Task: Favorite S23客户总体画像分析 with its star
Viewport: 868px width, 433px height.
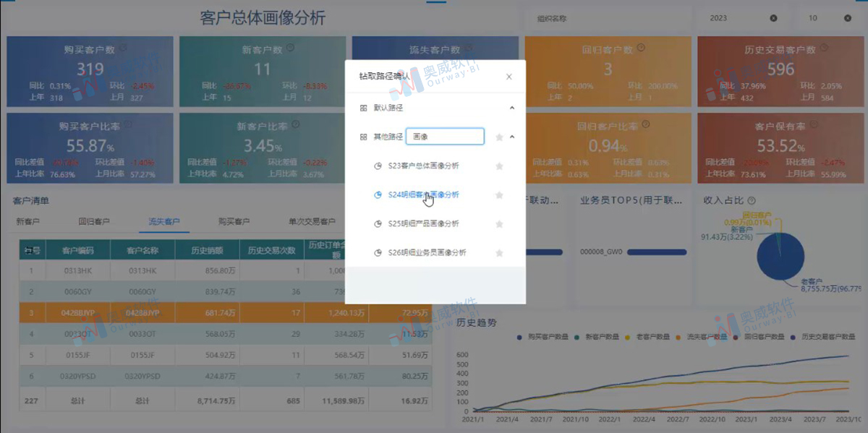Action: [x=499, y=166]
